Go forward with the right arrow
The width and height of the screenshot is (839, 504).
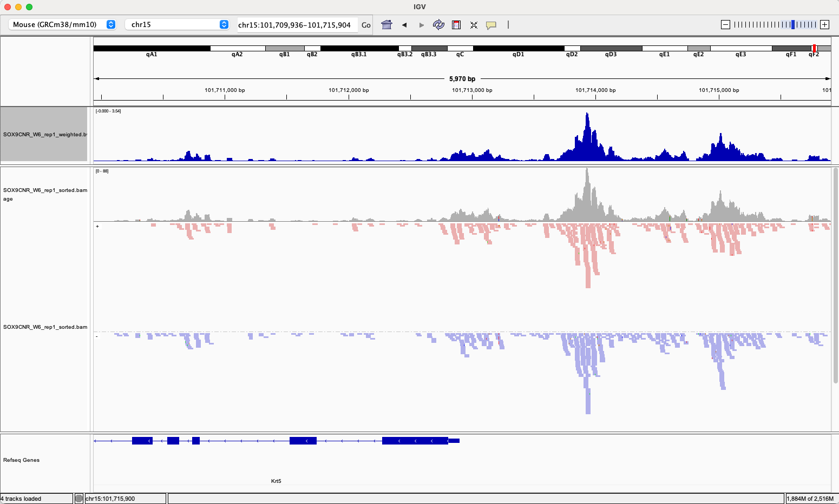[x=422, y=25]
